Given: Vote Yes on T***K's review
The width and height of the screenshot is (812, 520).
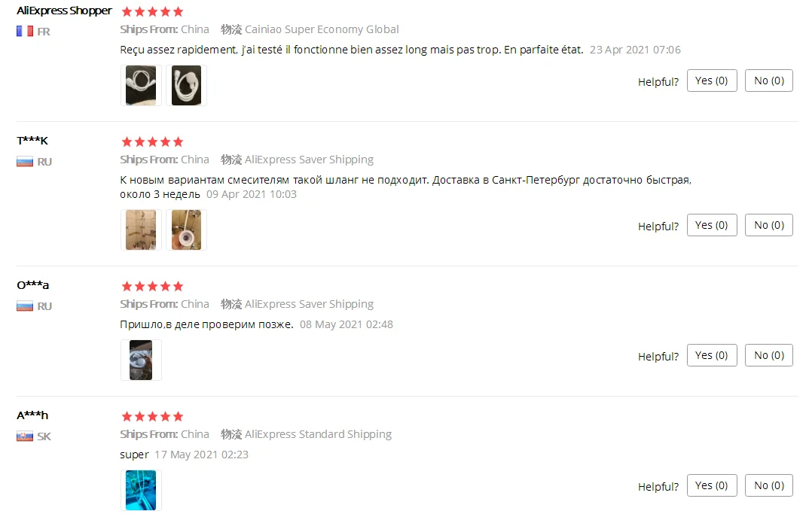Looking at the screenshot, I should 712,225.
